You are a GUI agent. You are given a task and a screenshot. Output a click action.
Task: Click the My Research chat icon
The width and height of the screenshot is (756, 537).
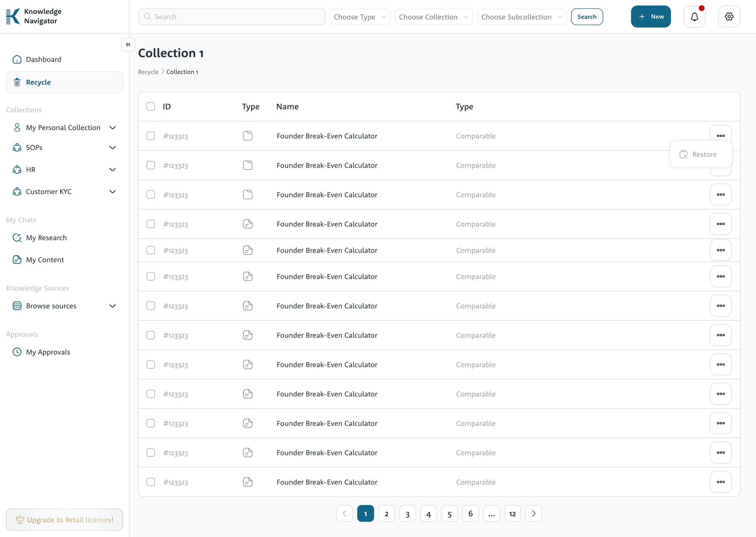pyautogui.click(x=17, y=238)
